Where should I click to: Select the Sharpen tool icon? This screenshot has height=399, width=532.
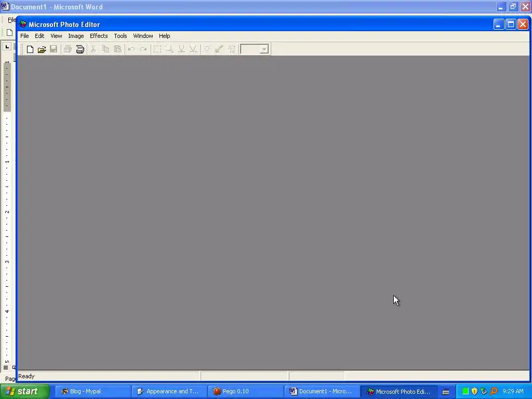click(193, 49)
